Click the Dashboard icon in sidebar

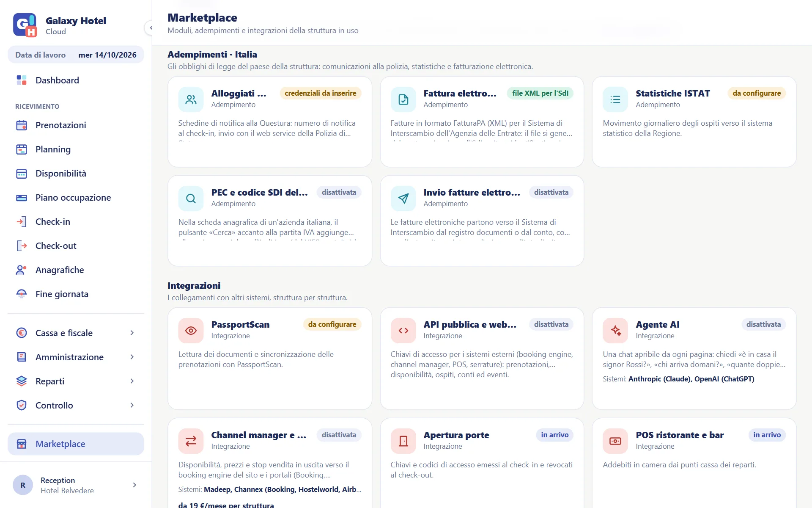coord(22,80)
